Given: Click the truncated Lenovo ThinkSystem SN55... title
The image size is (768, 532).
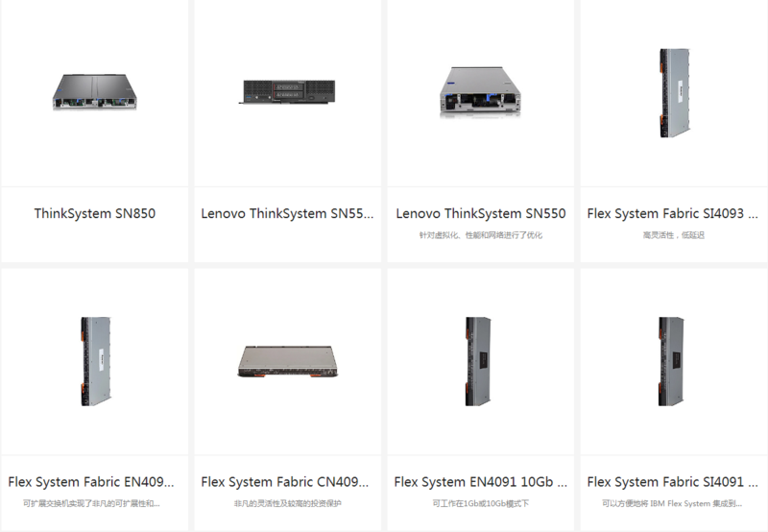Looking at the screenshot, I should 287,213.
